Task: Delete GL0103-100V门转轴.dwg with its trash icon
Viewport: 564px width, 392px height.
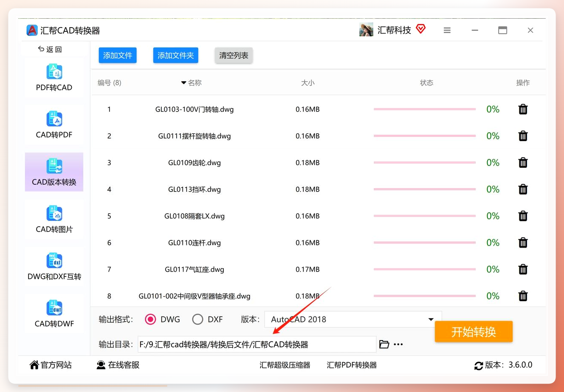Action: coord(523,109)
